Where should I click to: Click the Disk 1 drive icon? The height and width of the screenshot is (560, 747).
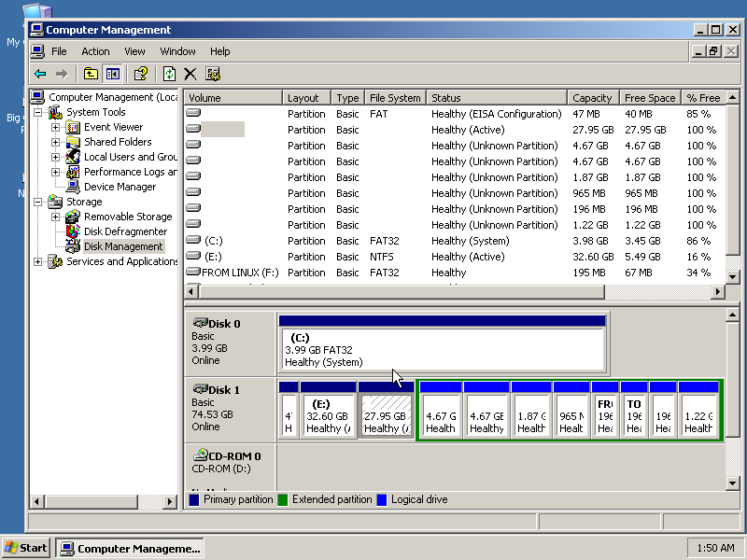[x=201, y=389]
